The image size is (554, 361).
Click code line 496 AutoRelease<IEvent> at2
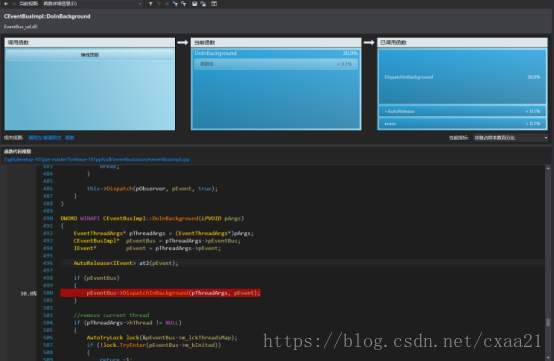click(x=126, y=263)
